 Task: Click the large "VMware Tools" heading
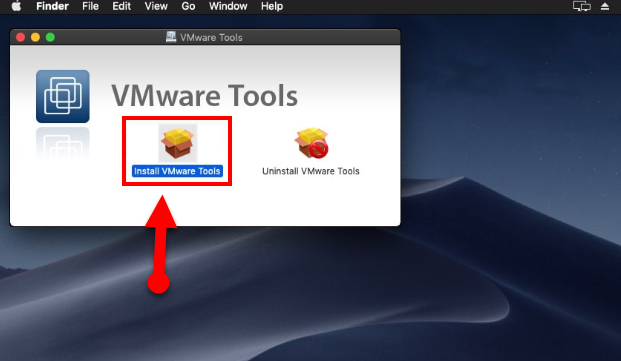pyautogui.click(x=204, y=95)
